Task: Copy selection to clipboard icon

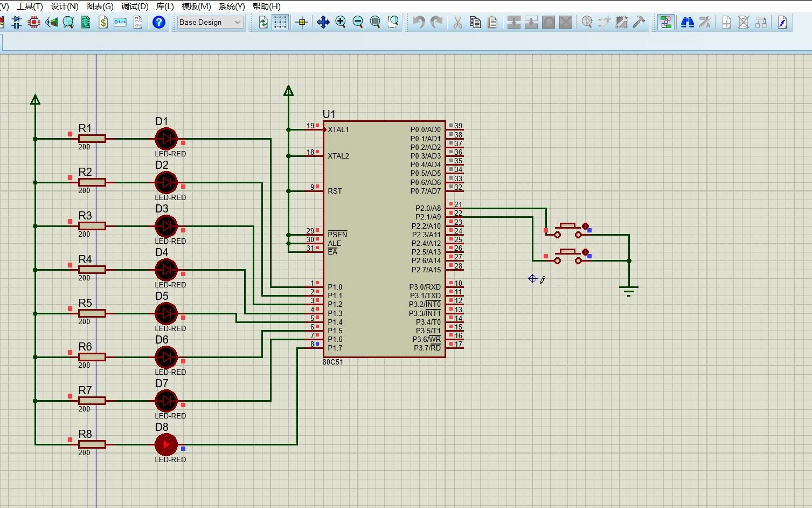Action: [475, 22]
